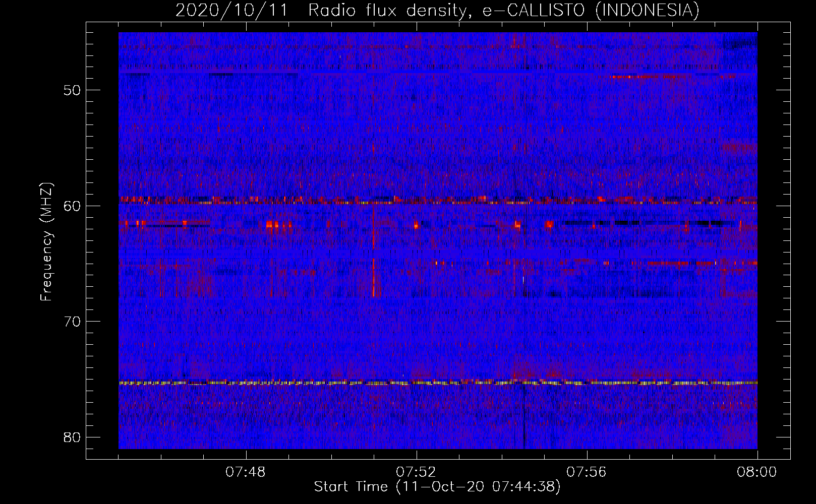Viewport: 816px width, 504px height.
Task: Click the time tick label '07:52'
Action: pos(417,472)
